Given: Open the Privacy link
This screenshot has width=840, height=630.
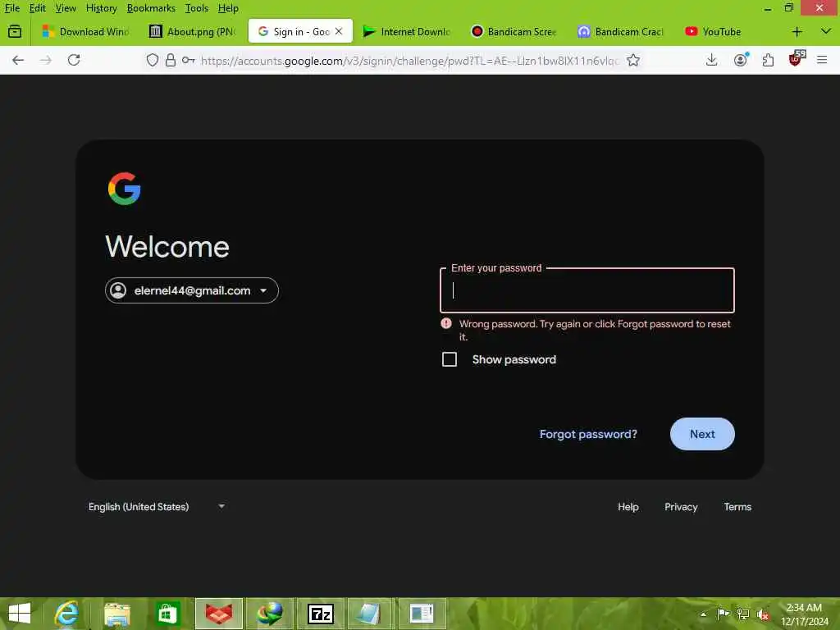Looking at the screenshot, I should point(681,507).
